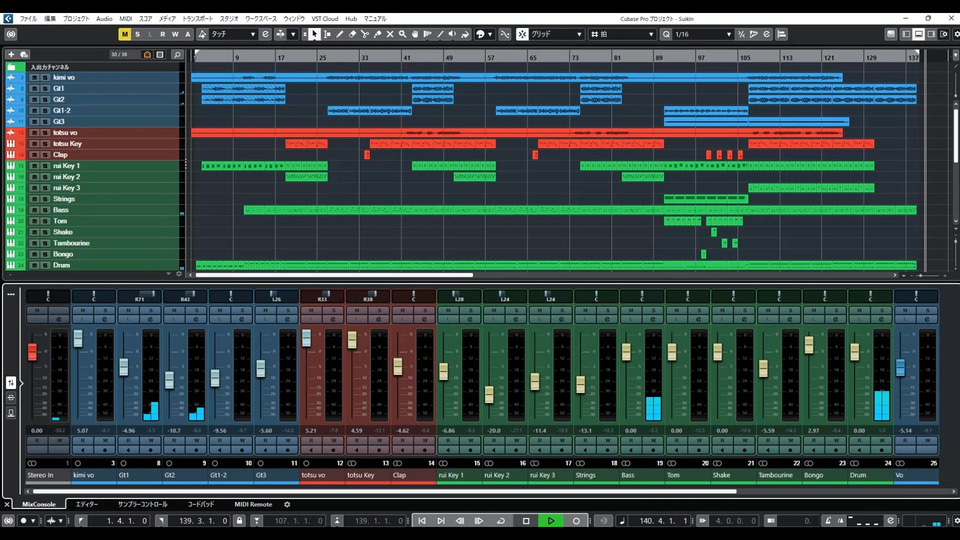Toggle the yellow global Mute state button
This screenshot has width=960, height=540.
click(125, 34)
